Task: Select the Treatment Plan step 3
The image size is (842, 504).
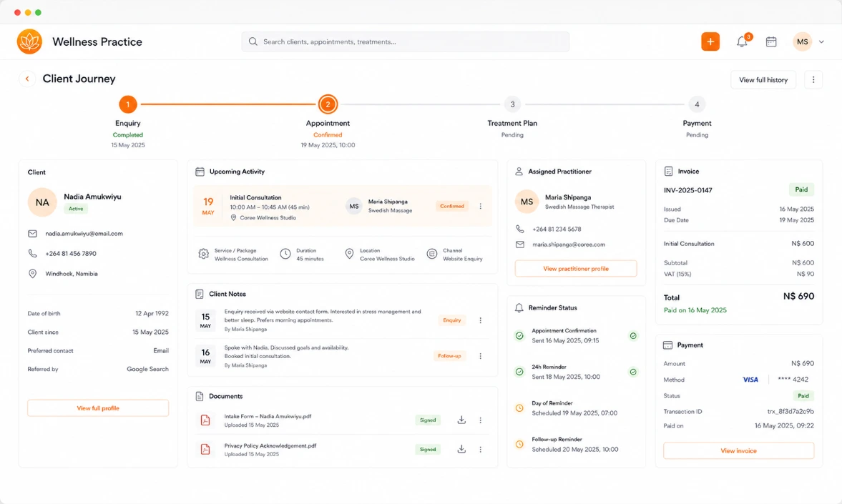Action: click(512, 104)
